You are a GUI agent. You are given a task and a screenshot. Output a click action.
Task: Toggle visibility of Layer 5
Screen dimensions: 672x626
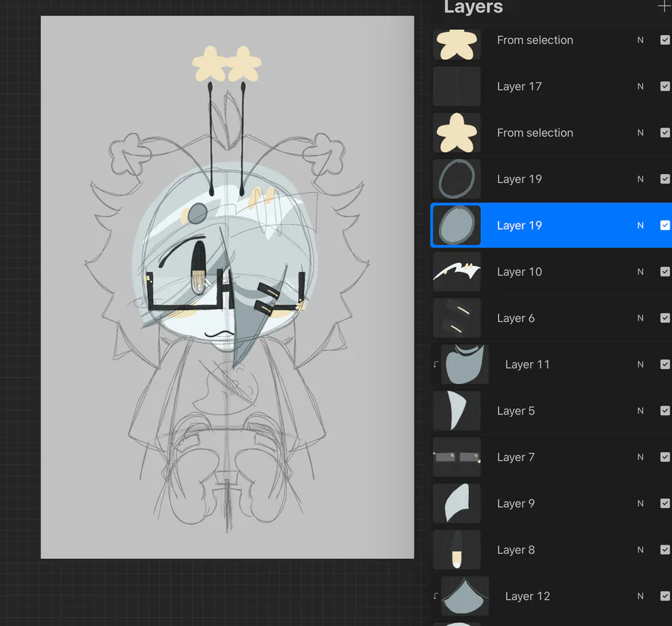click(665, 410)
